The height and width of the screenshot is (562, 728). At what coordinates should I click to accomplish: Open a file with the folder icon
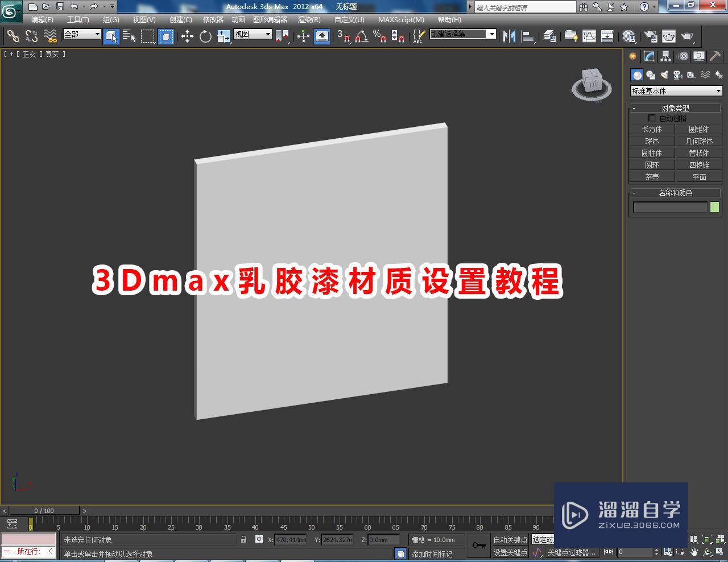pos(47,7)
